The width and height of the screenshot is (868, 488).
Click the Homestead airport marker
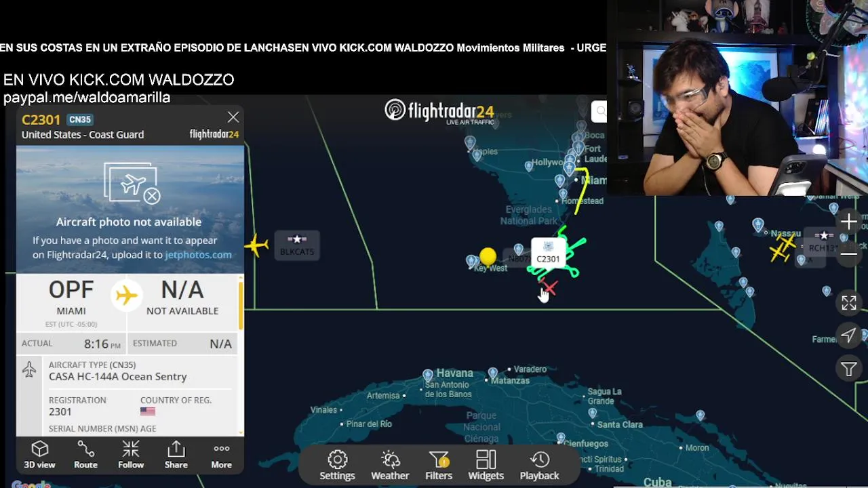coord(563,195)
